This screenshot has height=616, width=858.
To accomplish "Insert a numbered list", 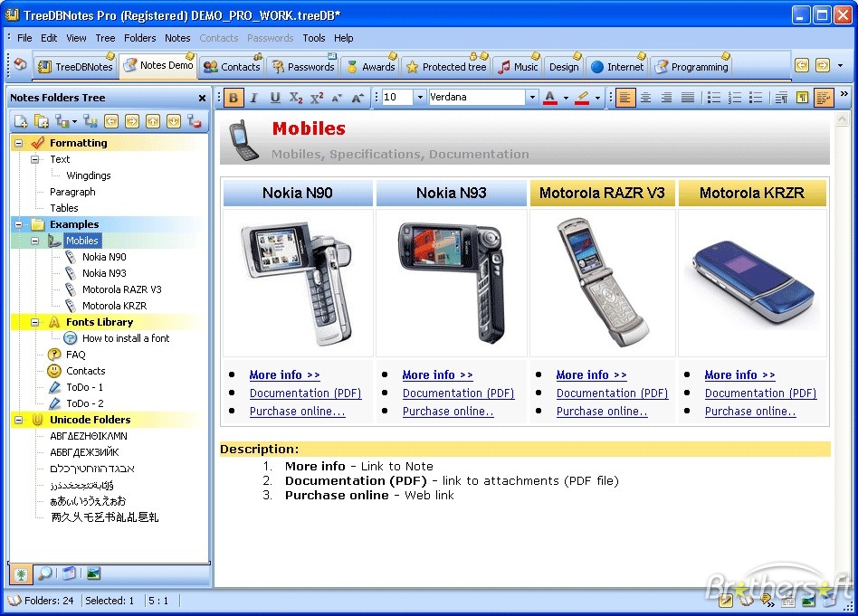I will tap(735, 98).
